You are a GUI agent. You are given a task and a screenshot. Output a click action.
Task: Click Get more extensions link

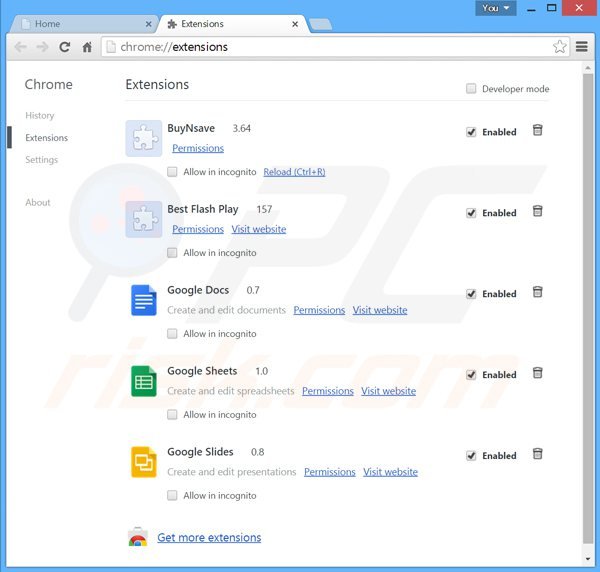[209, 538]
